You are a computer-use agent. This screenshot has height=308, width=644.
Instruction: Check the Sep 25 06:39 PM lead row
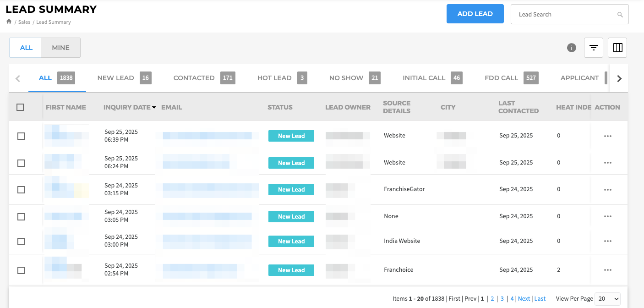[x=21, y=136]
